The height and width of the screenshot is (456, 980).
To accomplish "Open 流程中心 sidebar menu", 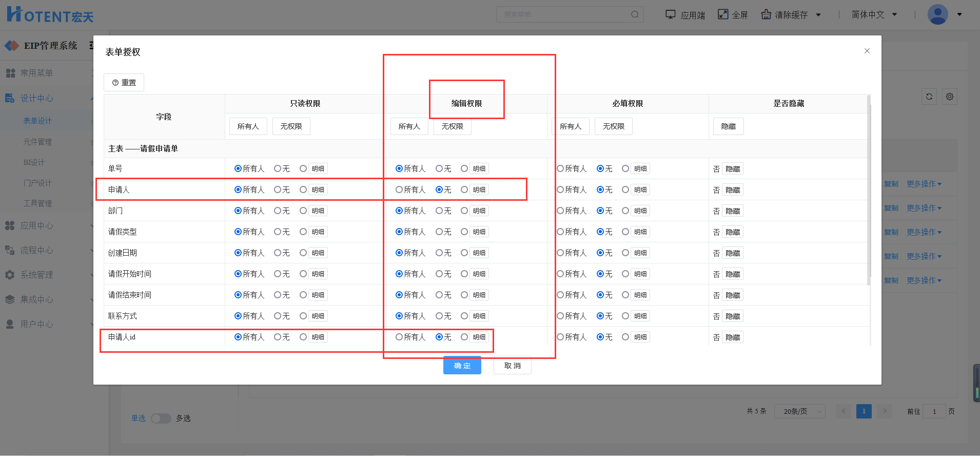I will (x=36, y=250).
